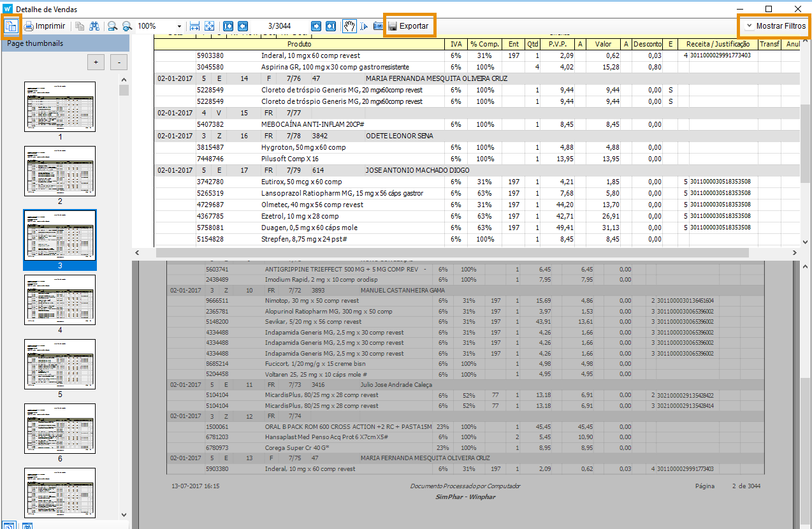Click the IVA column header

[456, 44]
